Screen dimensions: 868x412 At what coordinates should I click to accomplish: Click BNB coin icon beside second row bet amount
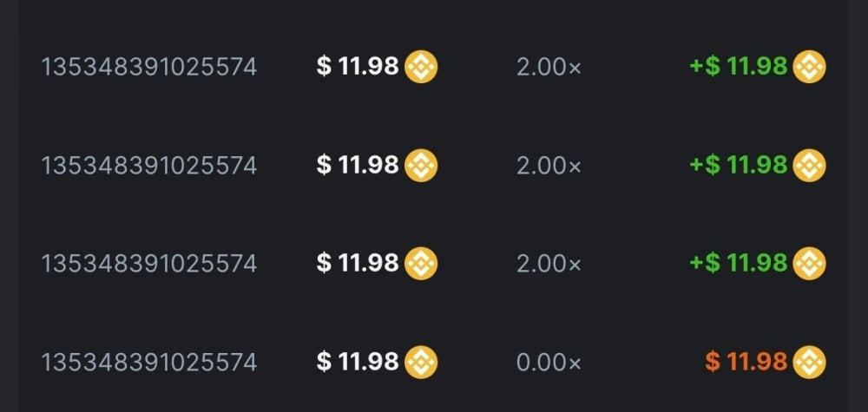[421, 164]
